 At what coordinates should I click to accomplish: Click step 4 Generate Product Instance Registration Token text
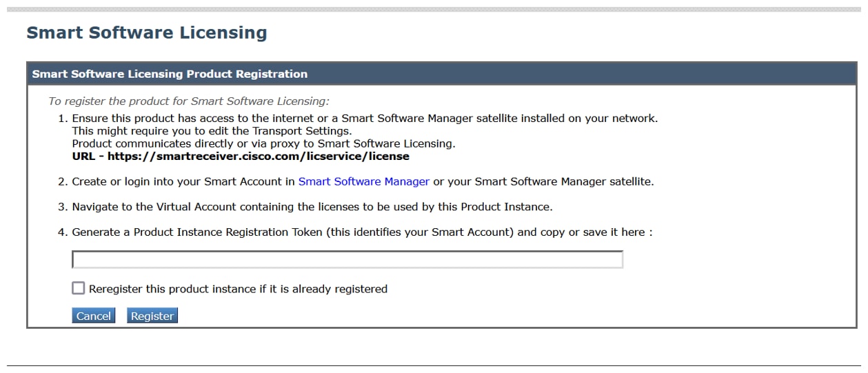[x=362, y=232]
